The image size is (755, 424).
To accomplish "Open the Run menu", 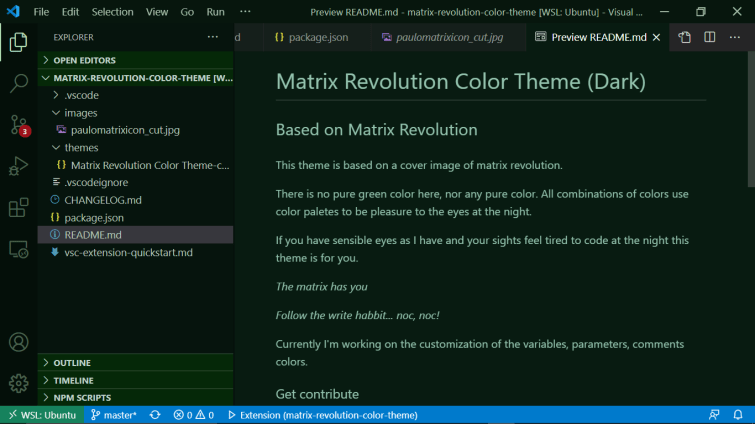I will click(x=216, y=12).
